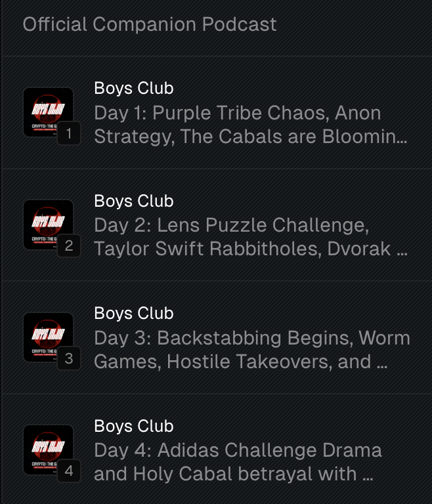Screen dimensions: 432x504
Task: Visit Boys Club link above Day 4 episode
Action: point(133,426)
